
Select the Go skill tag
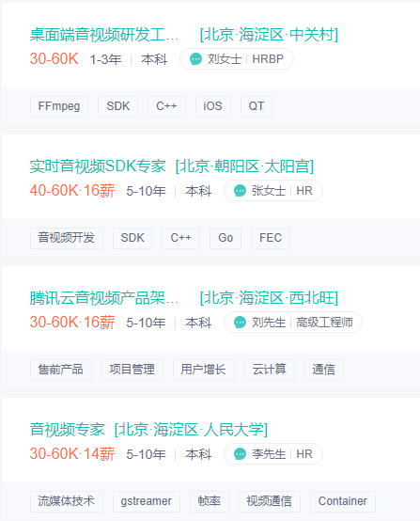pos(226,238)
